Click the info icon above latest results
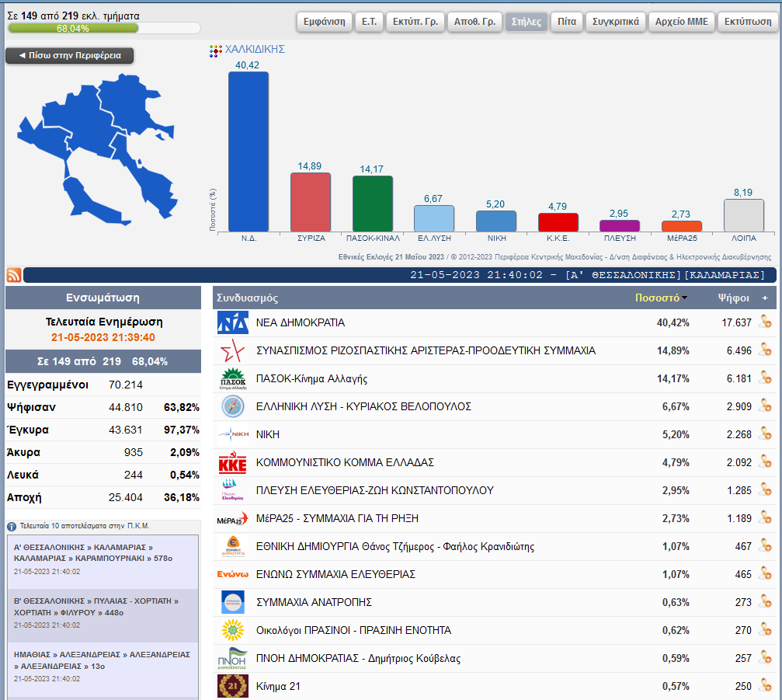 (x=12, y=526)
